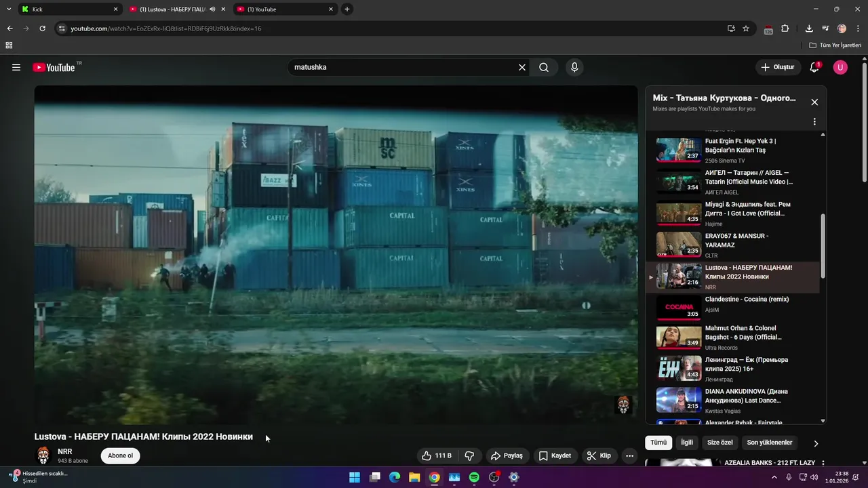The width and height of the screenshot is (868, 488).
Task: Select the İlgili filter chip
Action: (687, 443)
